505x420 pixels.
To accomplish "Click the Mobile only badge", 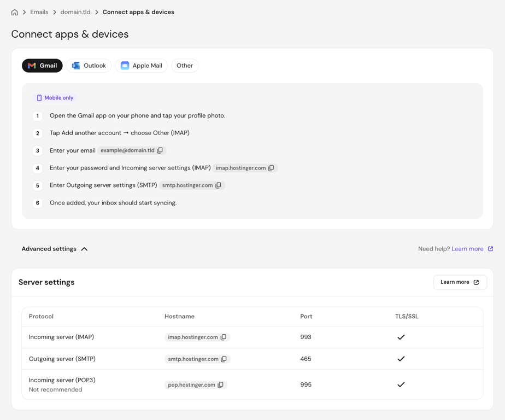I will point(55,98).
